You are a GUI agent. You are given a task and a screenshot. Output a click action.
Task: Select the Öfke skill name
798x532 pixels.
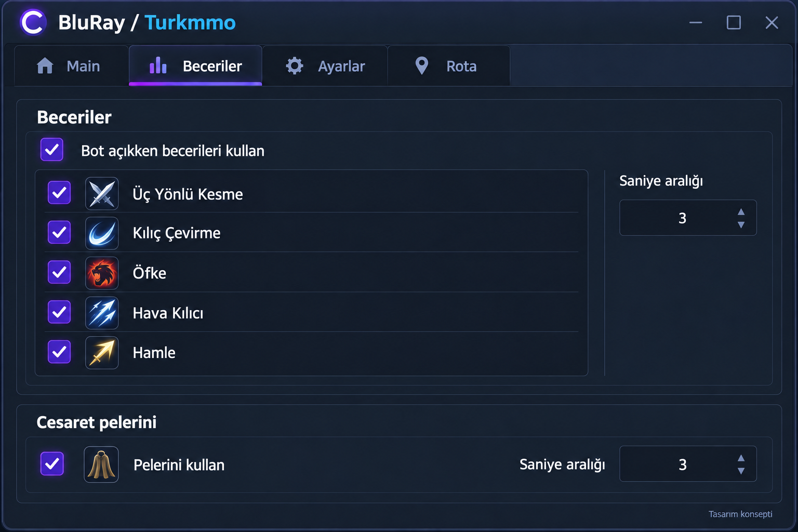150,273
